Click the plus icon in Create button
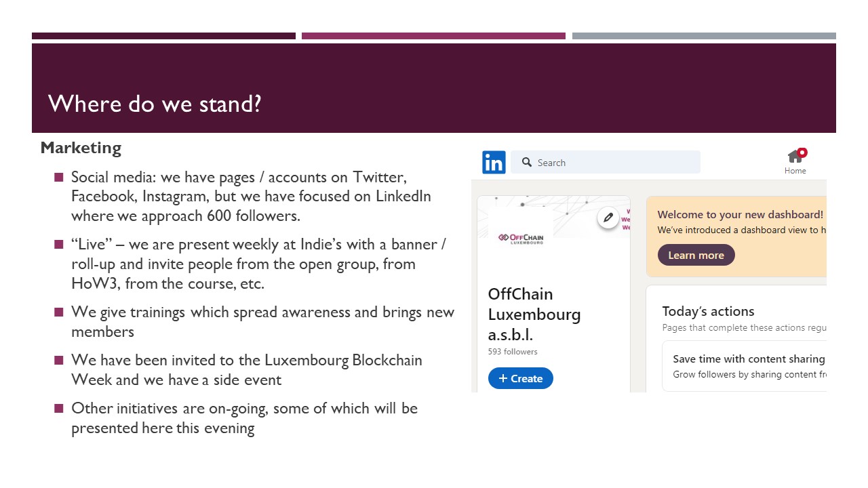 503,378
